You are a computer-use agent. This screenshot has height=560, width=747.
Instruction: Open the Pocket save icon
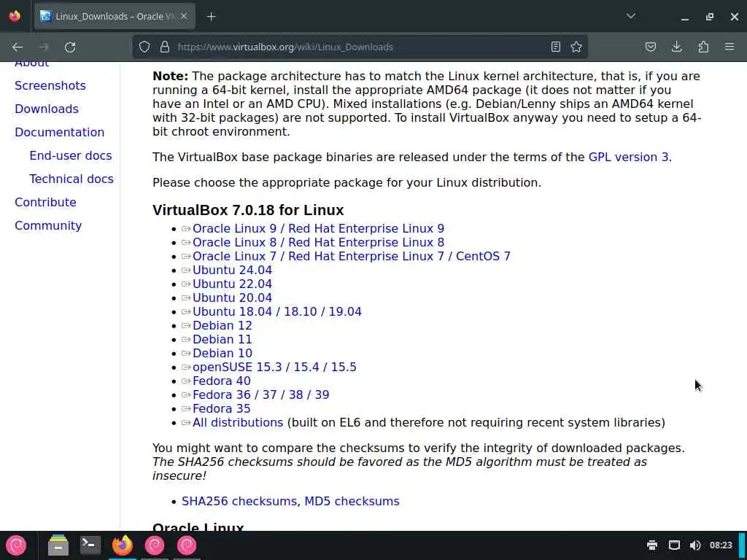651,47
